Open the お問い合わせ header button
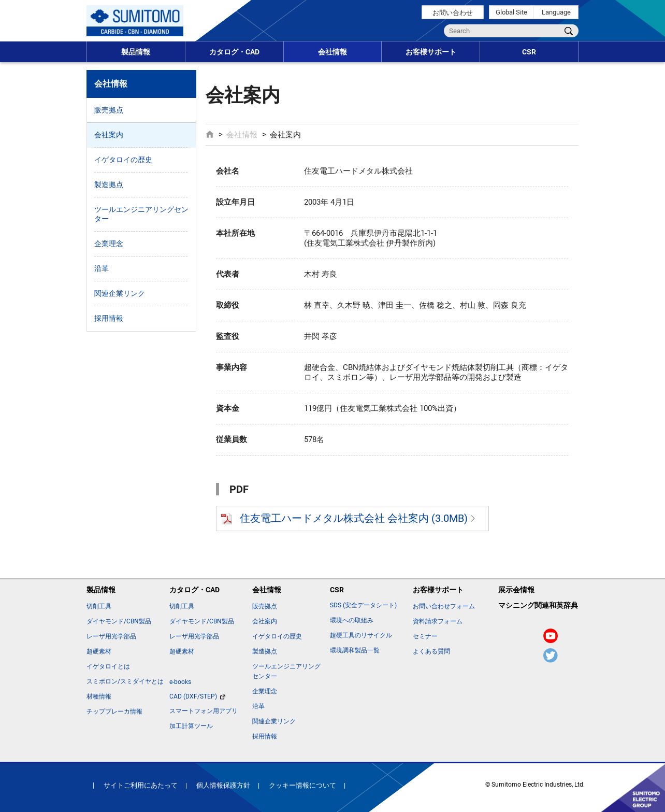This screenshot has width=665, height=812. tap(453, 12)
